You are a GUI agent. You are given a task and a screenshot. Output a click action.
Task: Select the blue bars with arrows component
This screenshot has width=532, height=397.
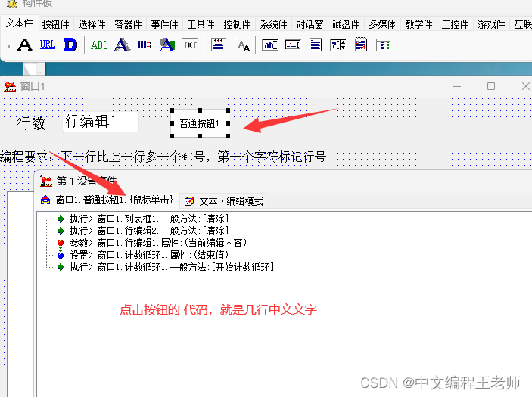click(x=145, y=45)
